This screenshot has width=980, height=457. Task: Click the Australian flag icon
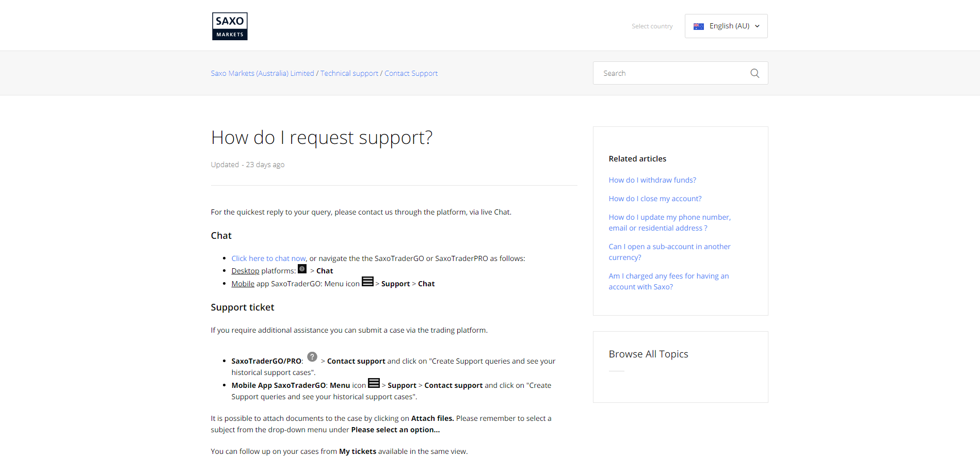pyautogui.click(x=698, y=26)
